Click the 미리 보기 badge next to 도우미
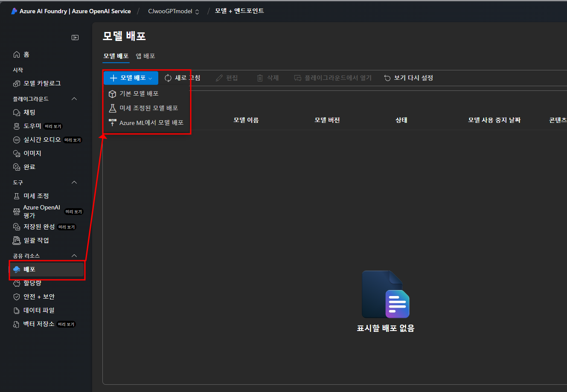 tap(53, 126)
